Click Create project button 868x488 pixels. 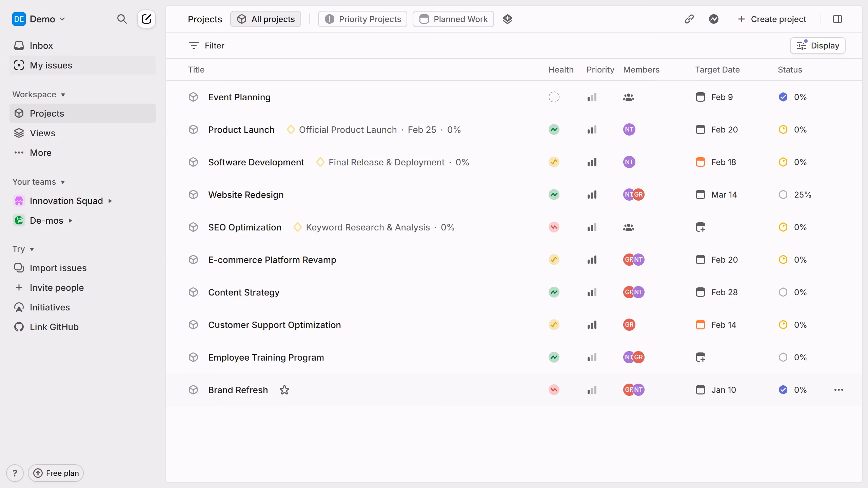coord(772,19)
